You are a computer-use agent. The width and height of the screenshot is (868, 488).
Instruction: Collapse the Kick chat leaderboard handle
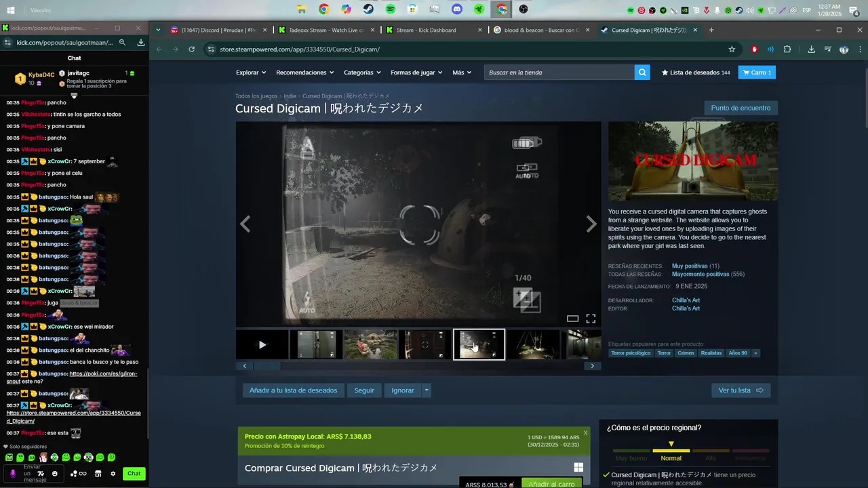(74, 96)
